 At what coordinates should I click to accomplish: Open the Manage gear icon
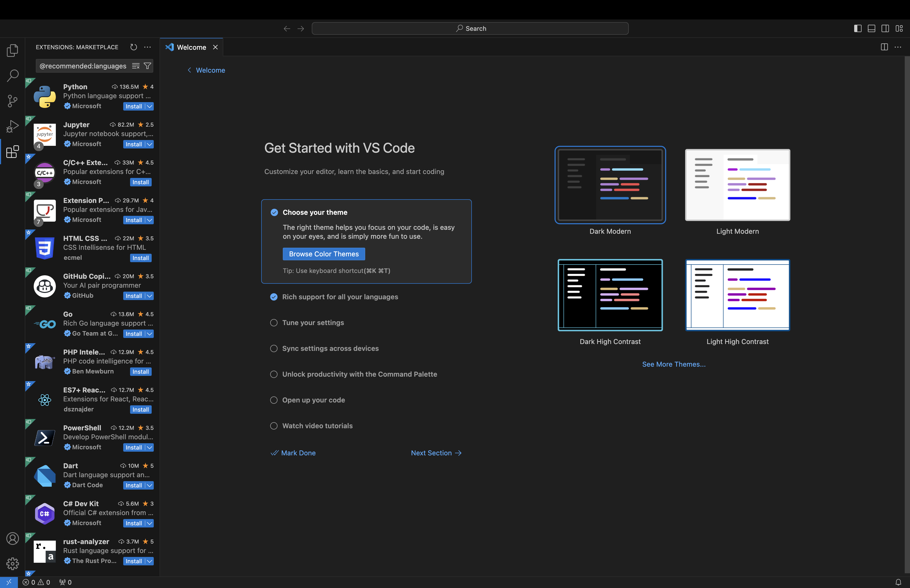12,564
